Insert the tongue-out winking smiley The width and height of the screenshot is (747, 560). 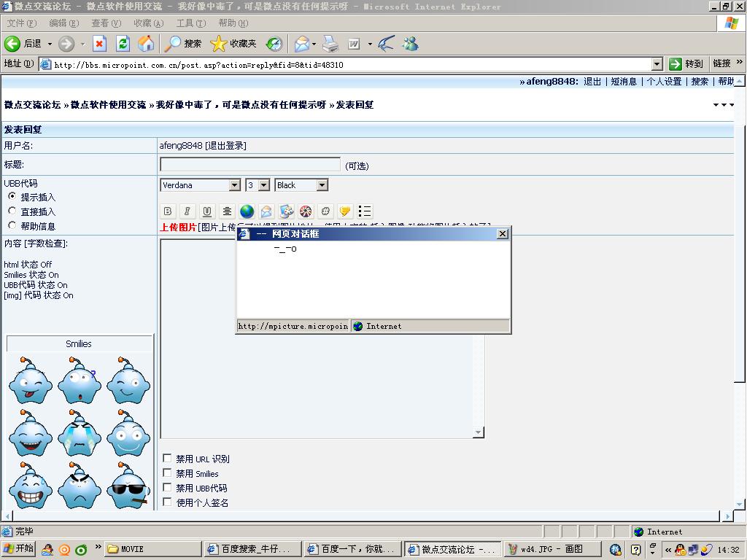[31, 381]
